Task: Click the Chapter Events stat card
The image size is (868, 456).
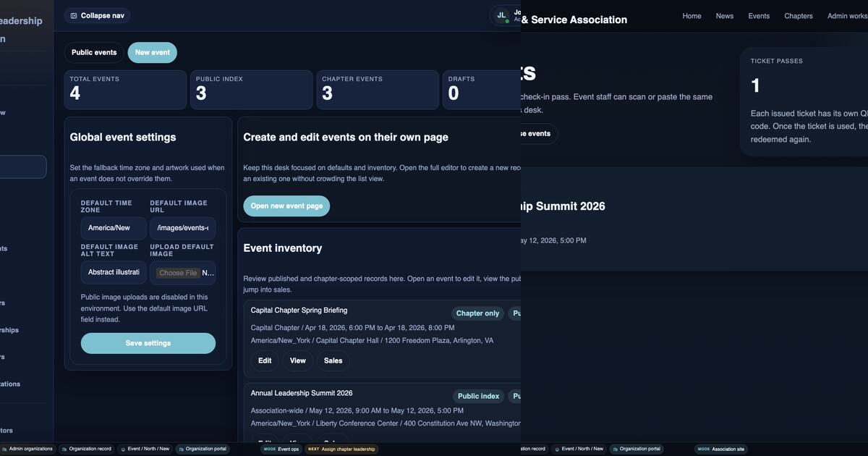Action: (x=378, y=90)
